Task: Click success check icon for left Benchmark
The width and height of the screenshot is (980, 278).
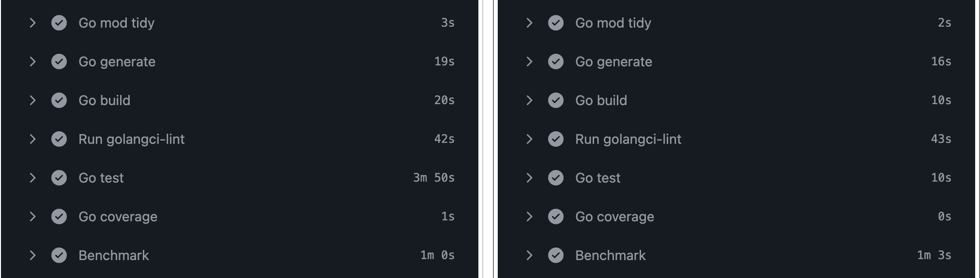Action: pyautogui.click(x=59, y=255)
